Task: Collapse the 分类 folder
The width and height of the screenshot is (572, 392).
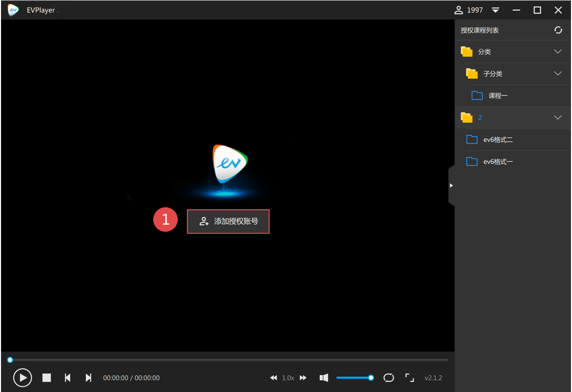Action: (557, 51)
